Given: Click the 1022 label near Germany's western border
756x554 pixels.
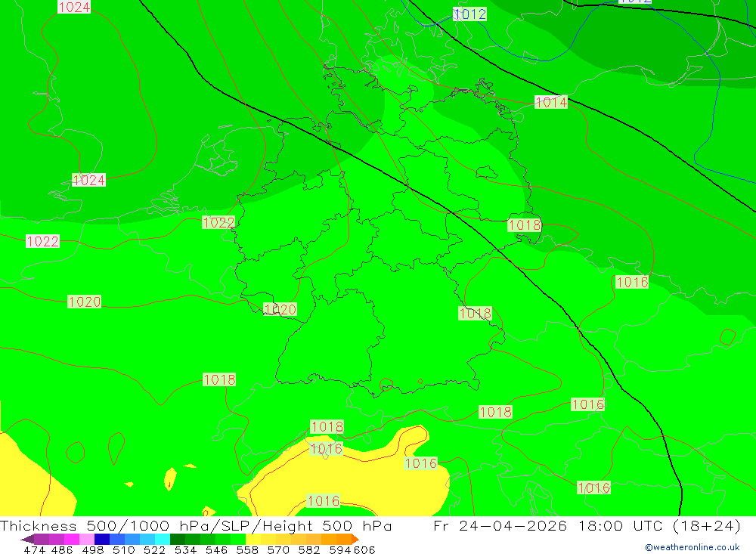Looking at the screenshot, I should [x=218, y=222].
